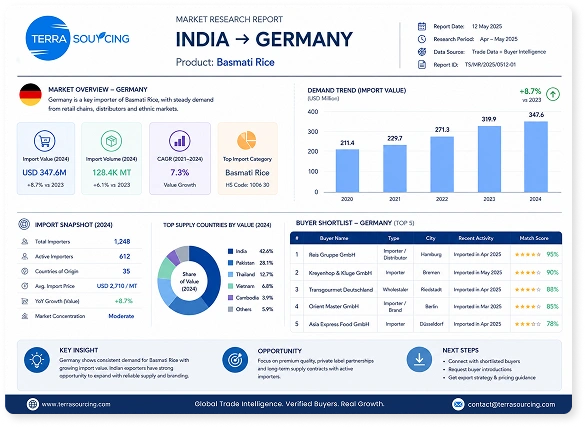The height and width of the screenshot is (428, 586).
Task: Select the Reis Gruppe GmbH row
Action: (x=426, y=254)
